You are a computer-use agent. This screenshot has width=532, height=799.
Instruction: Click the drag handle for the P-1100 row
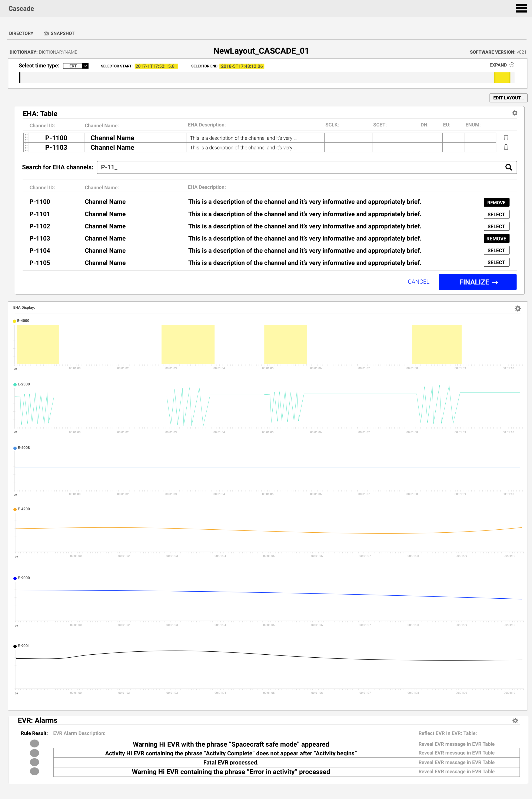(26, 138)
